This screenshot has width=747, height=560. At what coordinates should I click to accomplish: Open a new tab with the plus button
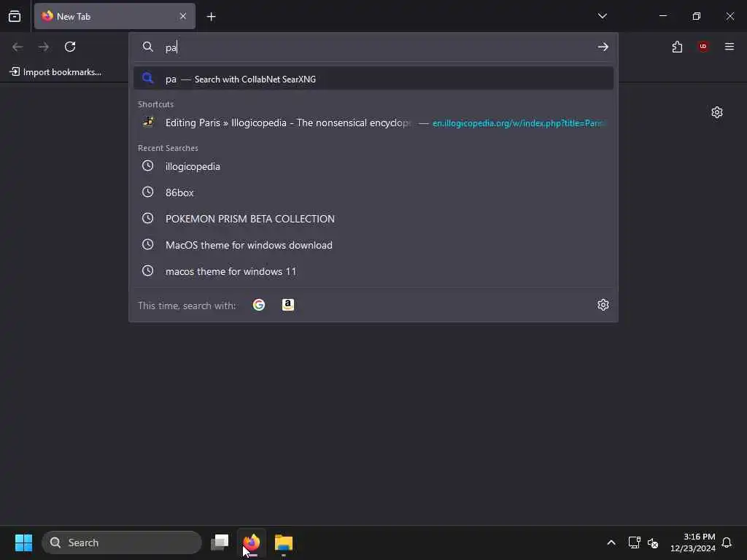pos(211,17)
